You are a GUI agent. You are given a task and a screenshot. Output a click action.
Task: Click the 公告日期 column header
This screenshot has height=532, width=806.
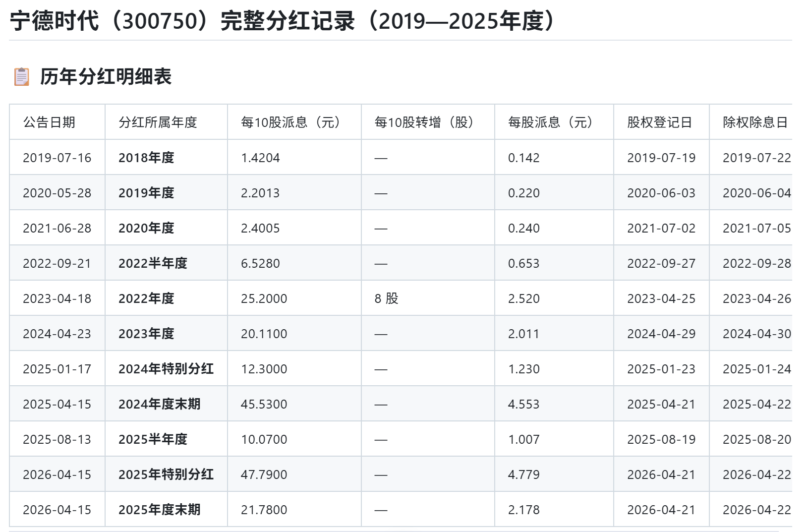(x=49, y=122)
